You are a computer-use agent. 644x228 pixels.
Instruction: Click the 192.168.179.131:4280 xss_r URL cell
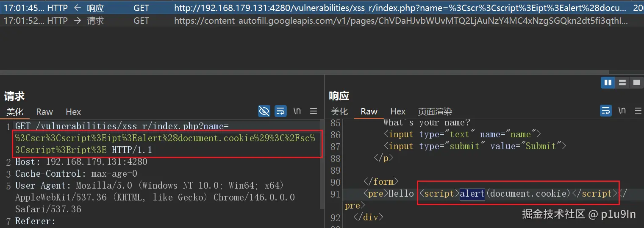tap(400, 8)
